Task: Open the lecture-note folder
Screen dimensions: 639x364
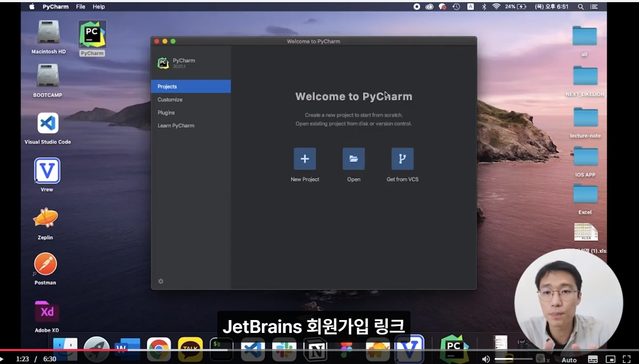Action: point(585,117)
